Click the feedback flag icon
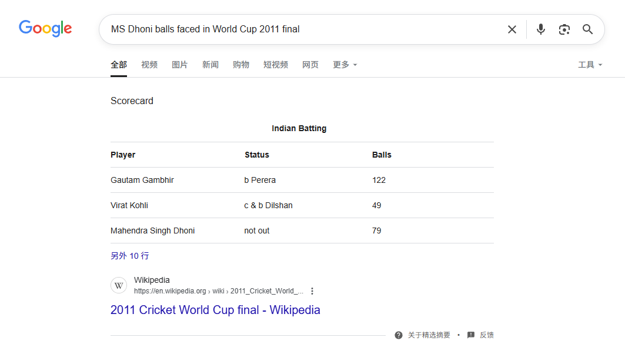The width and height of the screenshot is (625, 364). coord(471,335)
